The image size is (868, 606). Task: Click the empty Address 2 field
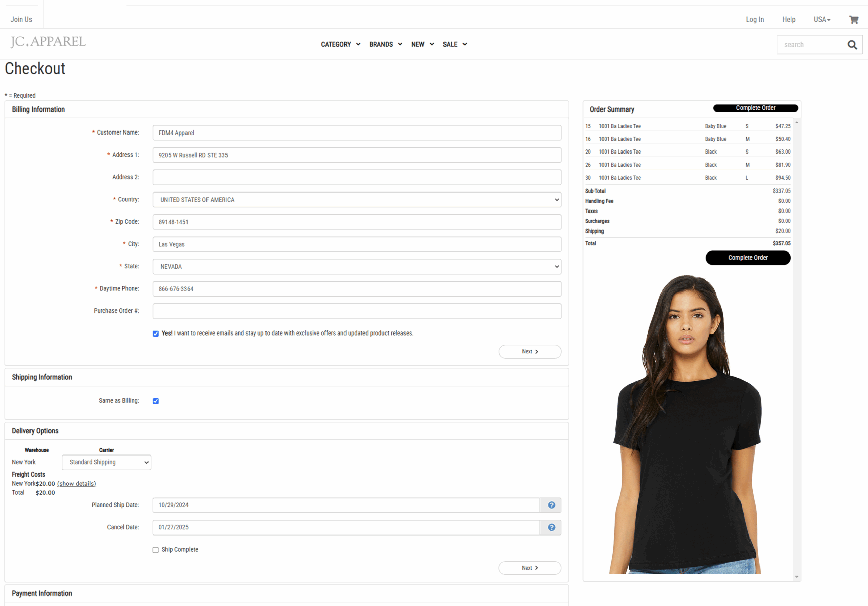pos(357,177)
